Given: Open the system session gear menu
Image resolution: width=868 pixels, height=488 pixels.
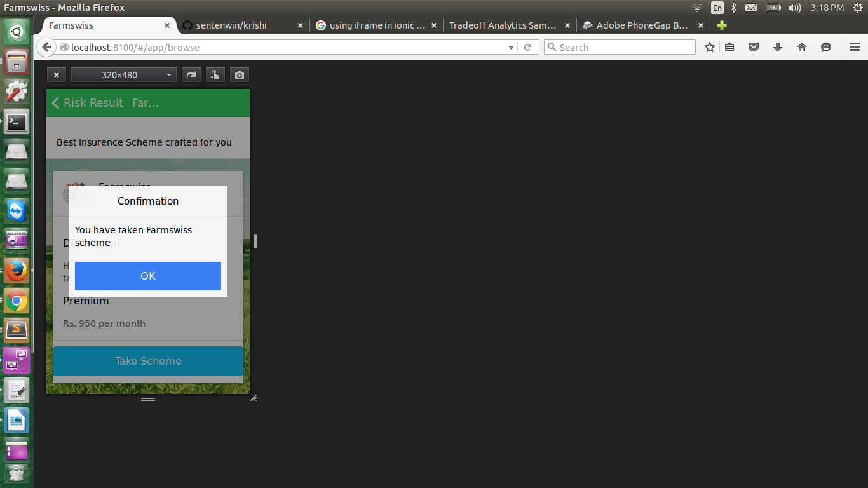Looking at the screenshot, I should click(x=857, y=8).
